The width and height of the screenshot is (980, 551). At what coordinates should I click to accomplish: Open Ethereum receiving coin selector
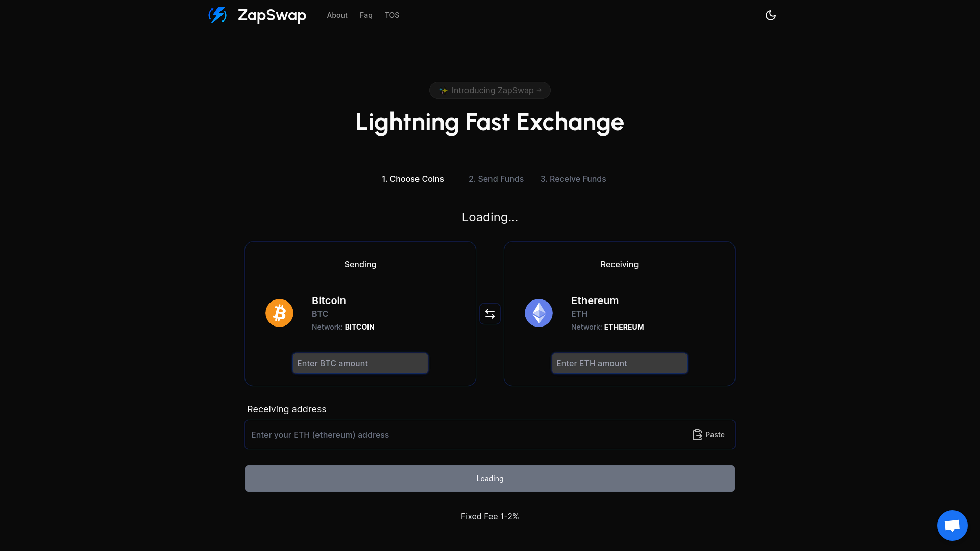point(606,313)
